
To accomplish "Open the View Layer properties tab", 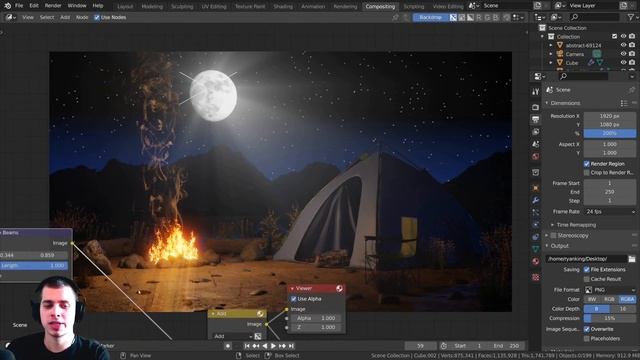I will coord(536,132).
